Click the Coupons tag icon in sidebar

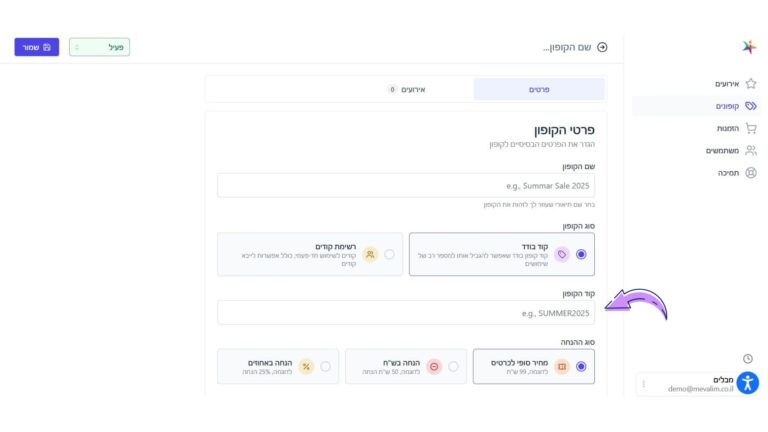751,105
